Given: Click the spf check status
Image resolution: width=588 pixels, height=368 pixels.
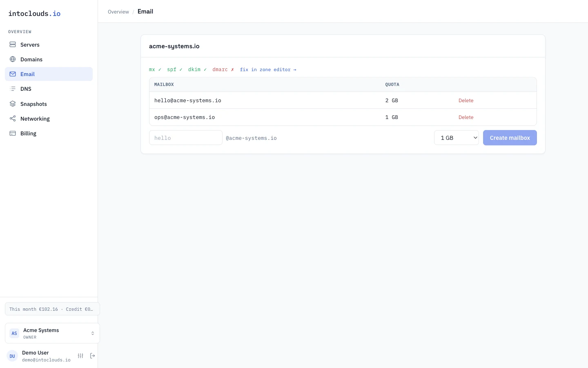Looking at the screenshot, I should point(175,70).
